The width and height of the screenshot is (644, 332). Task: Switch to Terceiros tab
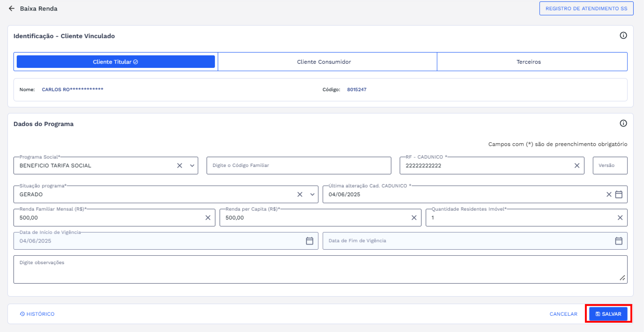[x=528, y=62]
